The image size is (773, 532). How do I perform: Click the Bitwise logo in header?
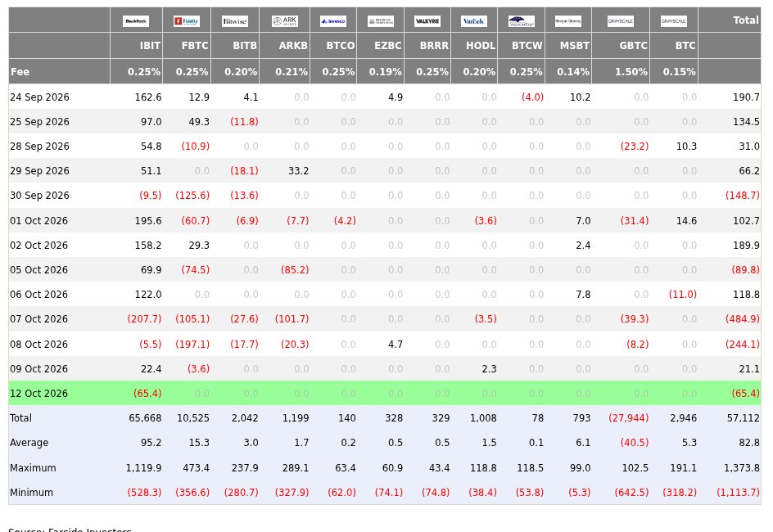click(x=235, y=21)
